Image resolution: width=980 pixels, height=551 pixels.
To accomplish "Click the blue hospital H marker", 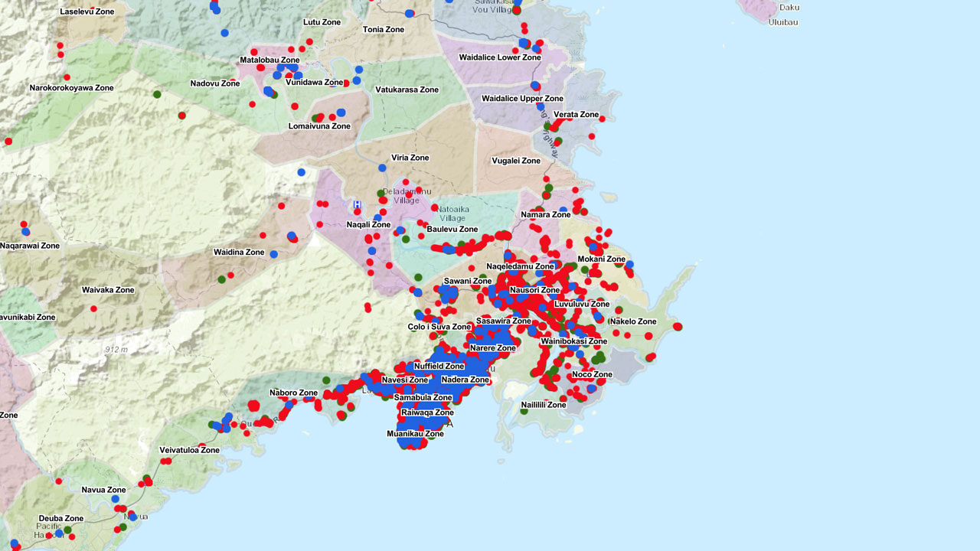I will coord(357,205).
